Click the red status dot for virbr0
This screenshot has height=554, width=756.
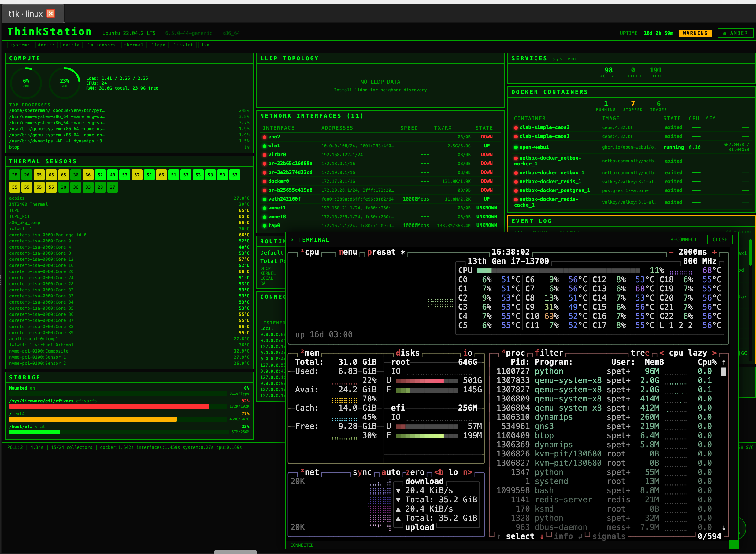pos(264,155)
